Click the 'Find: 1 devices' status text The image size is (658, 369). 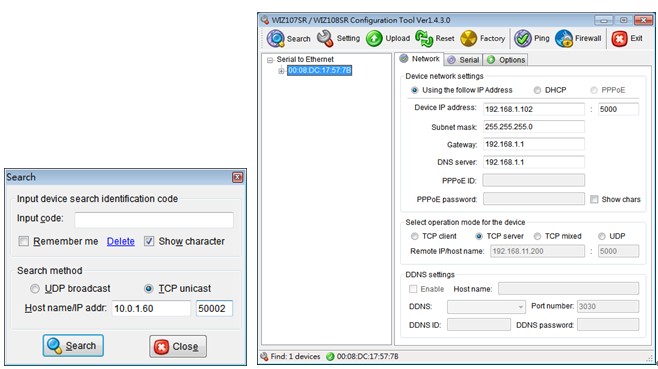pos(295,356)
